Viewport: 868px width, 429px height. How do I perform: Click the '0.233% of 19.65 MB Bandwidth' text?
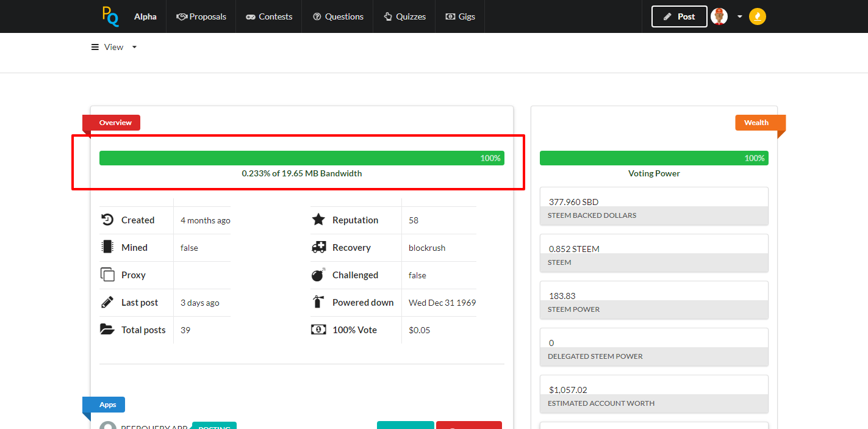pos(302,173)
